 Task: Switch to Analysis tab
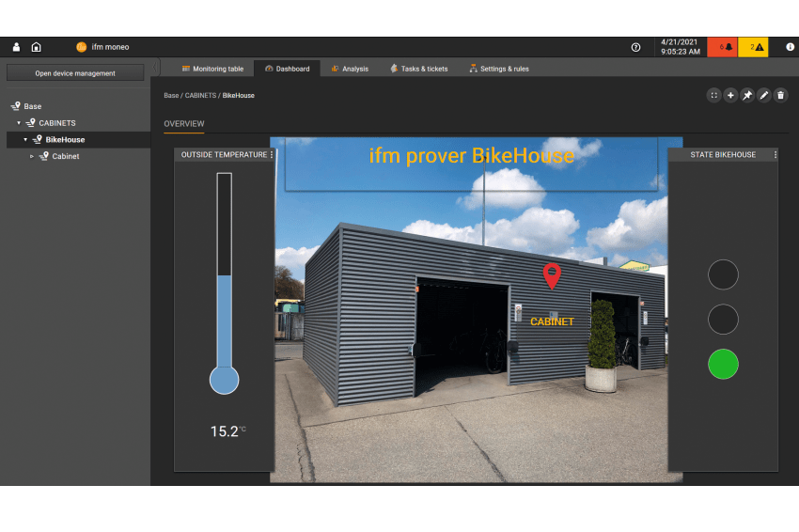(x=350, y=69)
